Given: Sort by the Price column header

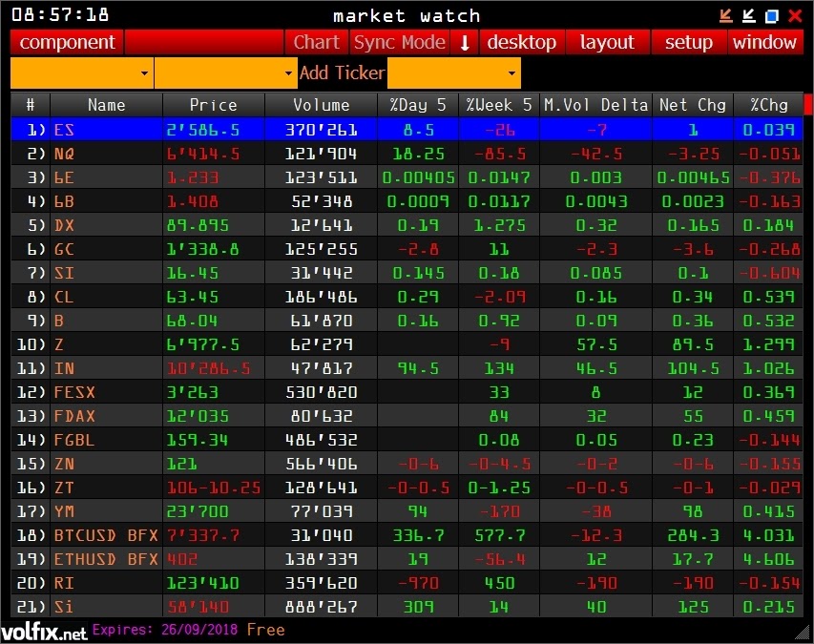Looking at the screenshot, I should point(214,105).
